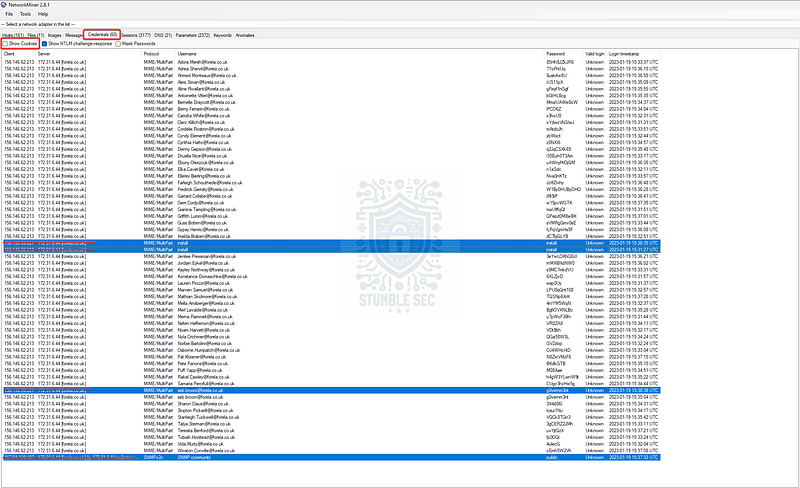Open the Help menu
Screen dimensions: 800x488
click(x=43, y=14)
